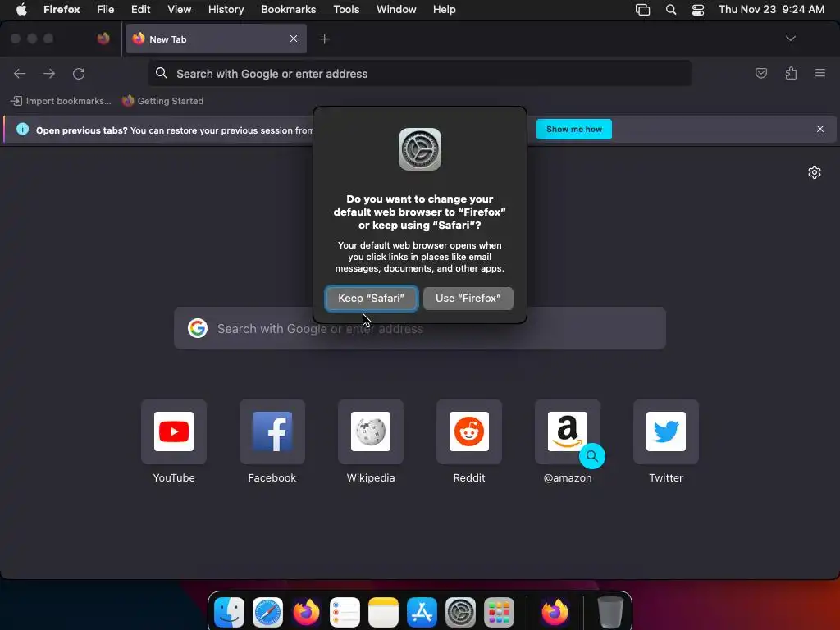Screen dimensions: 840x630
Task: Select the New Tab tab
Action: coord(216,39)
